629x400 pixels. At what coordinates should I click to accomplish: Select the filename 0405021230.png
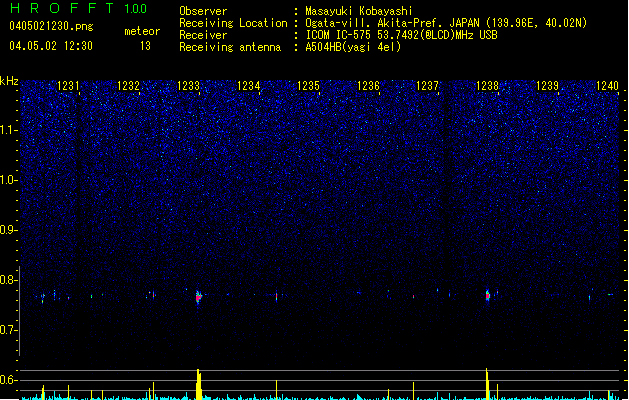51,26
